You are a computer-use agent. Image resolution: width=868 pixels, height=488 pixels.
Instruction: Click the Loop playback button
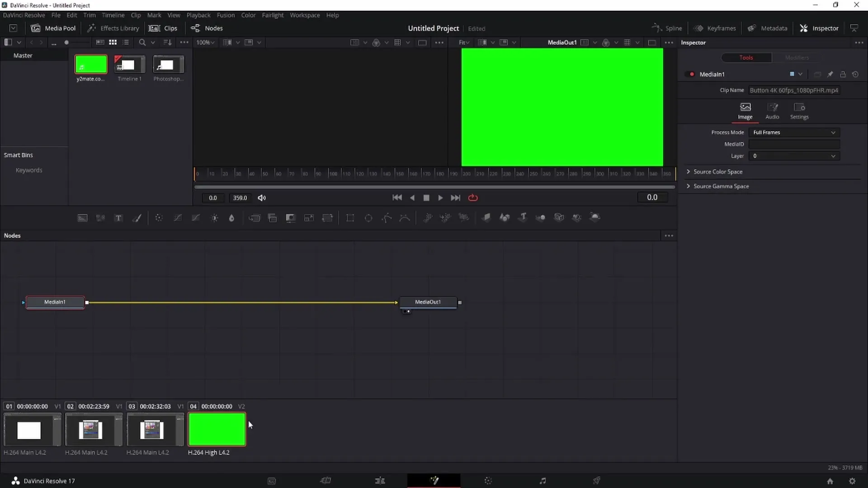[x=474, y=198]
